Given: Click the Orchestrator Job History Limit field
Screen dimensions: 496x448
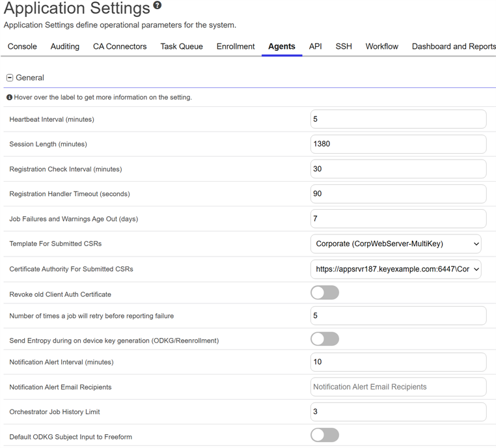Looking at the screenshot, I should (398, 412).
